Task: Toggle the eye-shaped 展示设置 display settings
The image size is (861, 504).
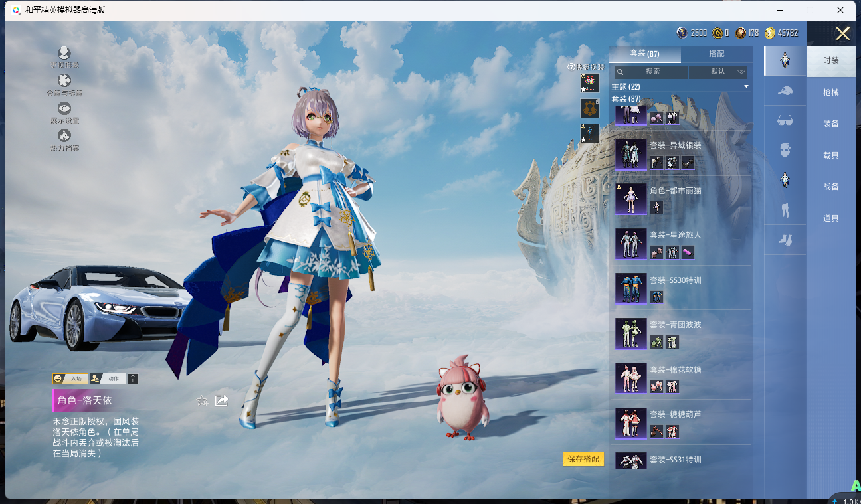Action: tap(64, 108)
